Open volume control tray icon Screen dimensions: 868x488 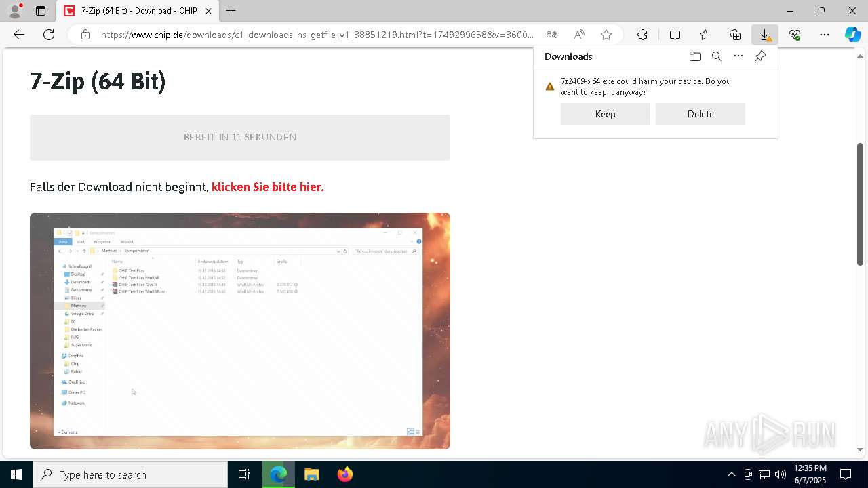781,474
